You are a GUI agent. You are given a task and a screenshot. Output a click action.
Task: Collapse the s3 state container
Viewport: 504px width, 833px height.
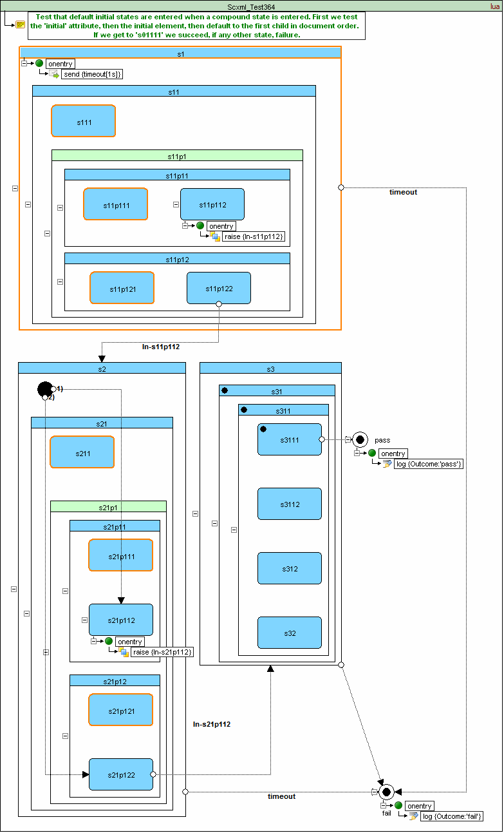click(x=195, y=513)
